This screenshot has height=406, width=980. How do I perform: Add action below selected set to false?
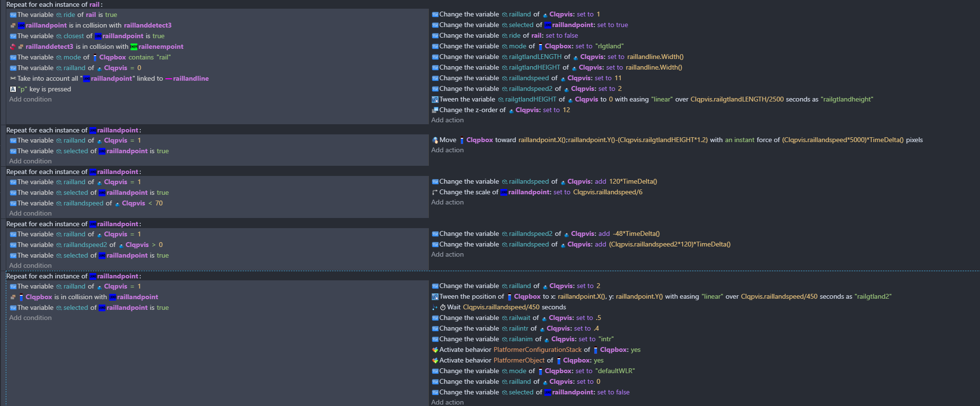click(447, 402)
